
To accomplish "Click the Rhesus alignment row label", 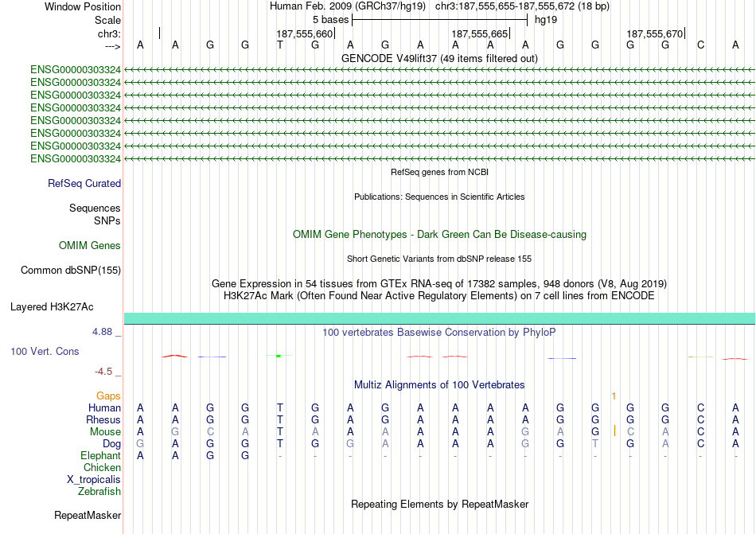I will (x=103, y=419).
